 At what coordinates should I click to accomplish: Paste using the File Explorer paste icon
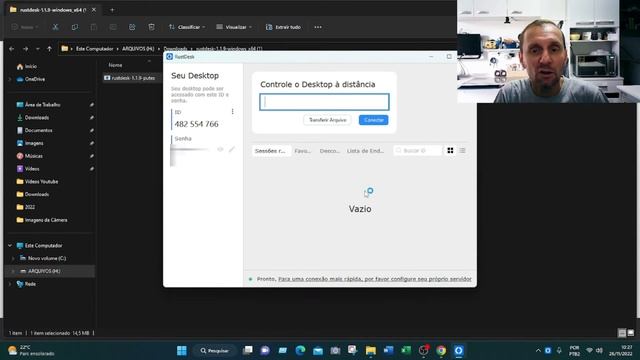(93, 27)
